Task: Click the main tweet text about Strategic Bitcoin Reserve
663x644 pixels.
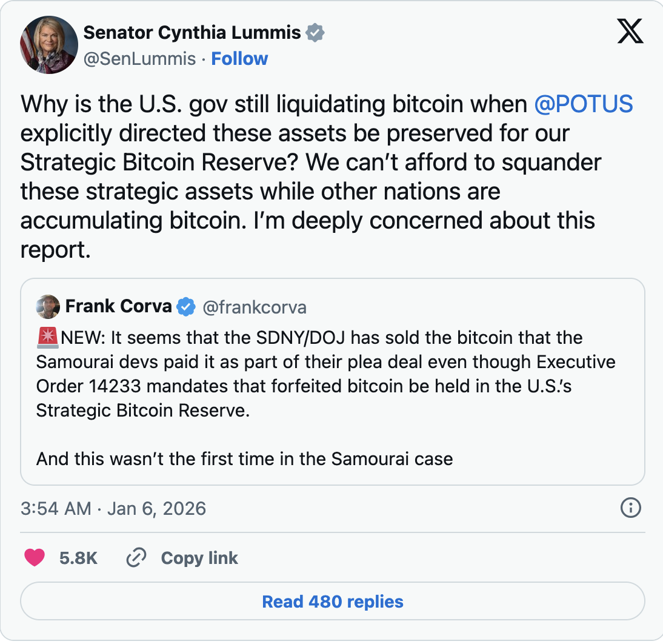Action: click(303, 176)
